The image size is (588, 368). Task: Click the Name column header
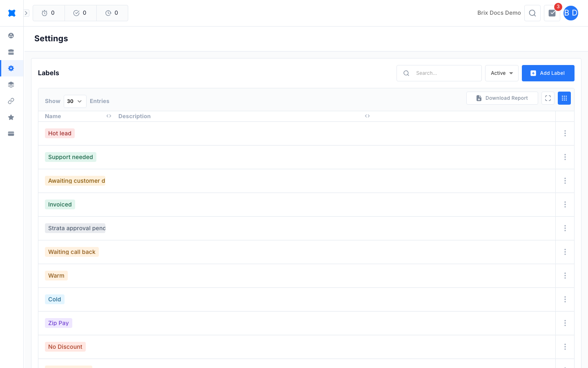[x=53, y=117]
